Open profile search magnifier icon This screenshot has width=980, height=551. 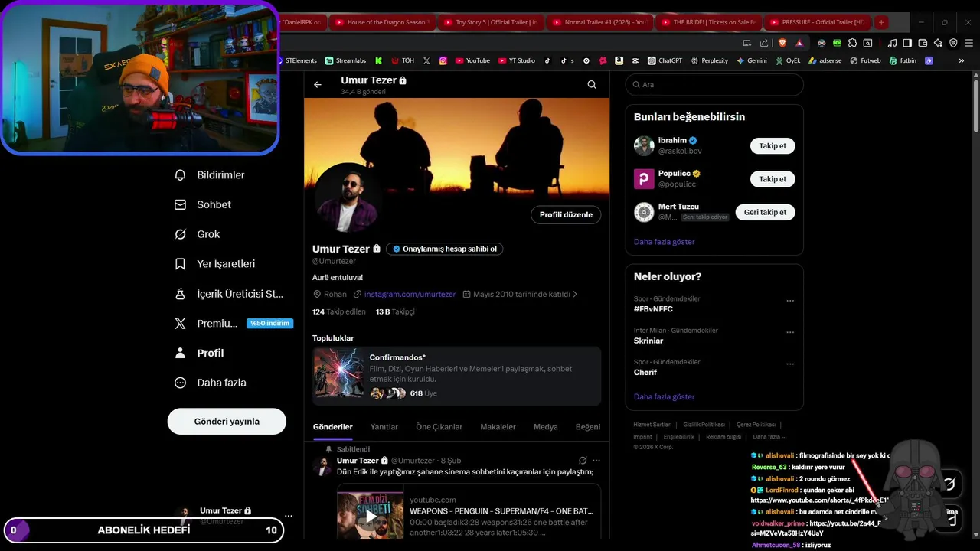pyautogui.click(x=592, y=85)
